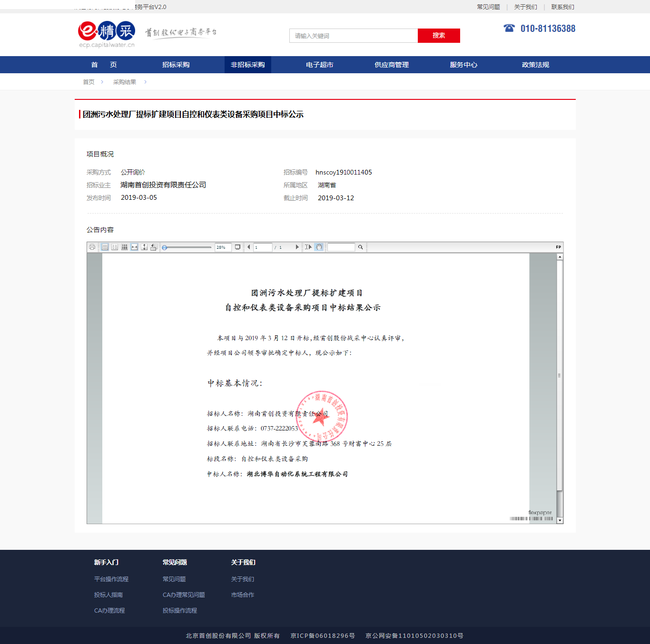
Task: Open 投标人指南 footer link
Action: 108,595
